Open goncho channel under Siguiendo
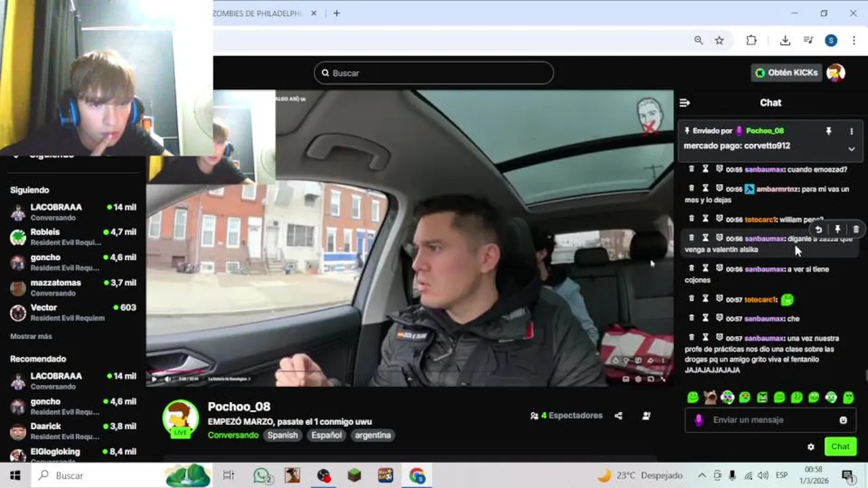The height and width of the screenshot is (488, 868). pos(73,262)
